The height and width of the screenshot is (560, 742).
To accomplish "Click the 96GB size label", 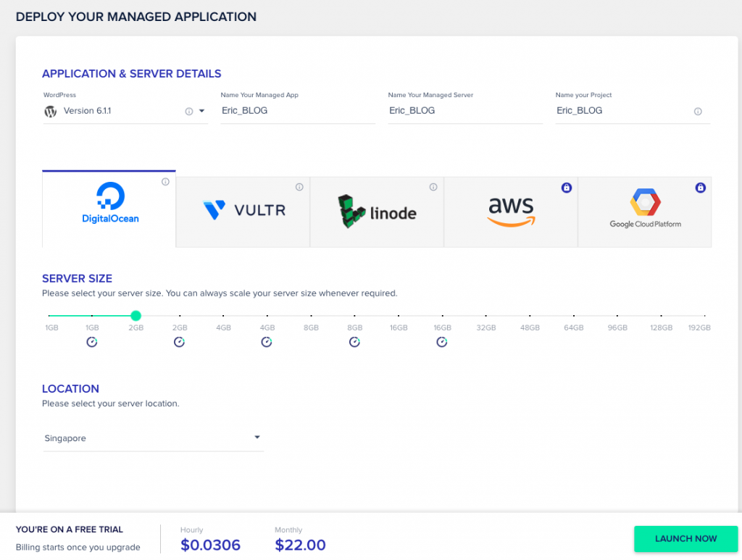I will [617, 327].
